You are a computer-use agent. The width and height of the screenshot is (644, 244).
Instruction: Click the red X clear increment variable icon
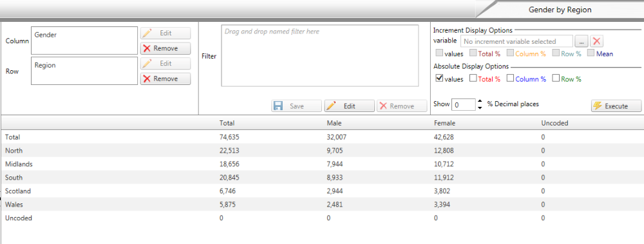coord(596,41)
